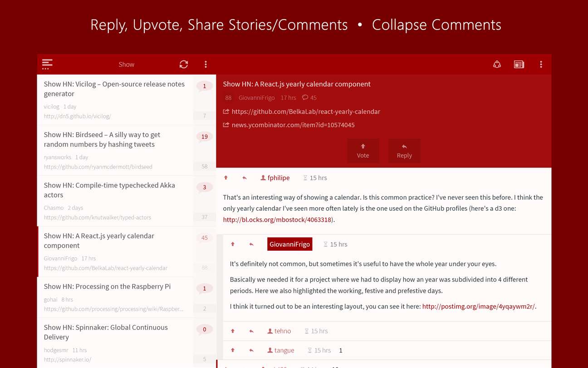Open the hamburger navigation menu

(47, 64)
